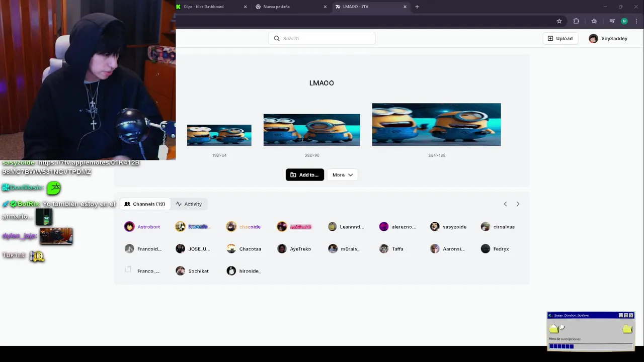Minimize the Stream_Donation_Goal.exe widget window
Screen dimensions: 644x362
pos(621,315)
